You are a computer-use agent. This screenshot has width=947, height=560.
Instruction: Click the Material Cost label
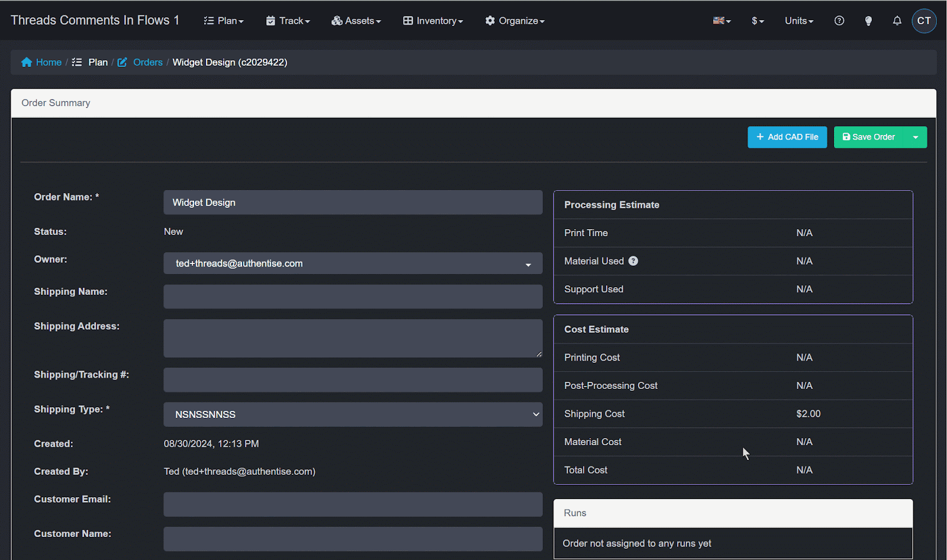tap(592, 442)
